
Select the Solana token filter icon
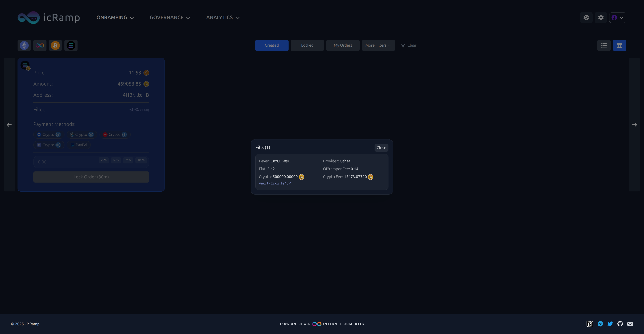coord(71,45)
